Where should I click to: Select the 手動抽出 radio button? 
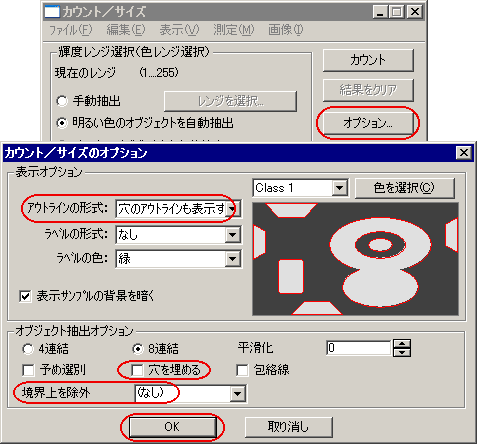point(62,101)
